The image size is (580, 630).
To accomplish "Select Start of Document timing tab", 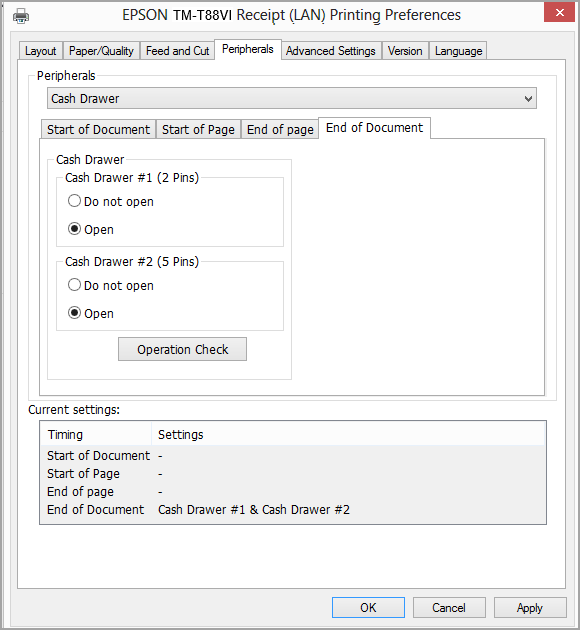I will [x=98, y=129].
